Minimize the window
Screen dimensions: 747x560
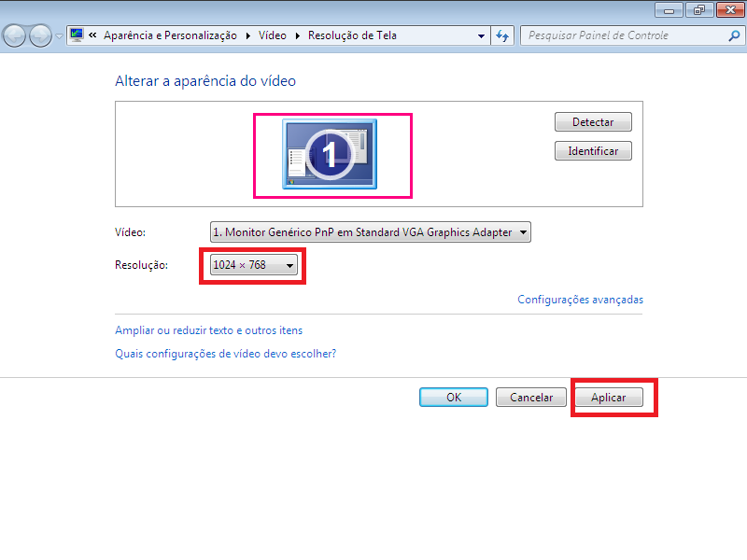click(669, 10)
